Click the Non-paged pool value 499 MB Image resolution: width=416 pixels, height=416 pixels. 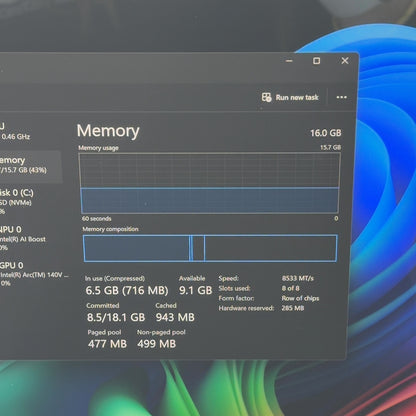pyautogui.click(x=156, y=344)
